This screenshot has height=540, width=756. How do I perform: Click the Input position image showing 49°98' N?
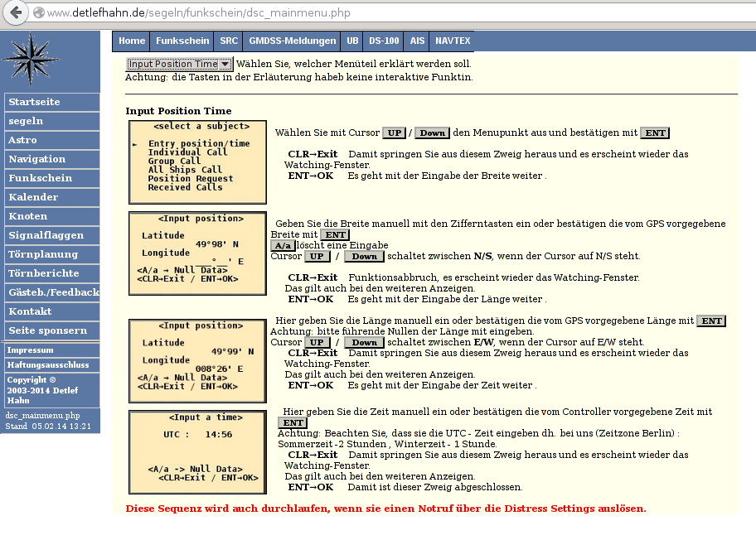click(197, 253)
